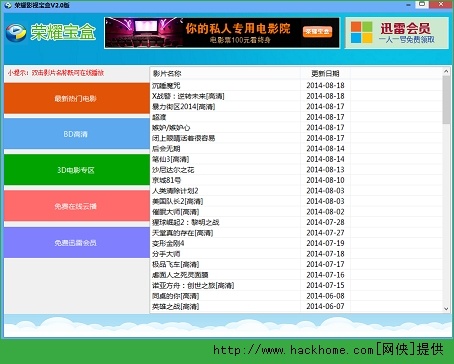Click the date 2014-06-07 cell
The width and height of the screenshot is (454, 364).
[325, 306]
